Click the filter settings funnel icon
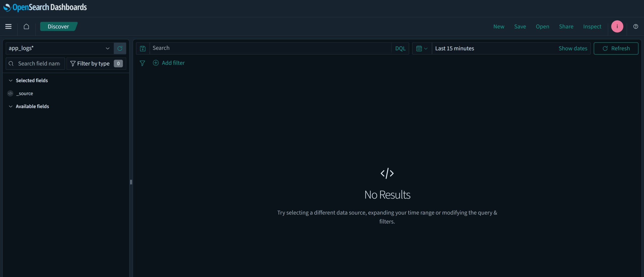Screen dimensions: 644x277 (142, 63)
